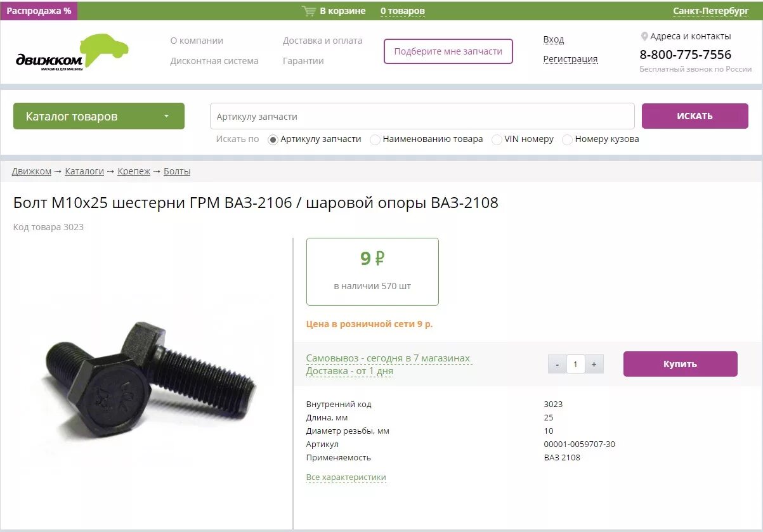Change city Санкт-Петербург

711,11
